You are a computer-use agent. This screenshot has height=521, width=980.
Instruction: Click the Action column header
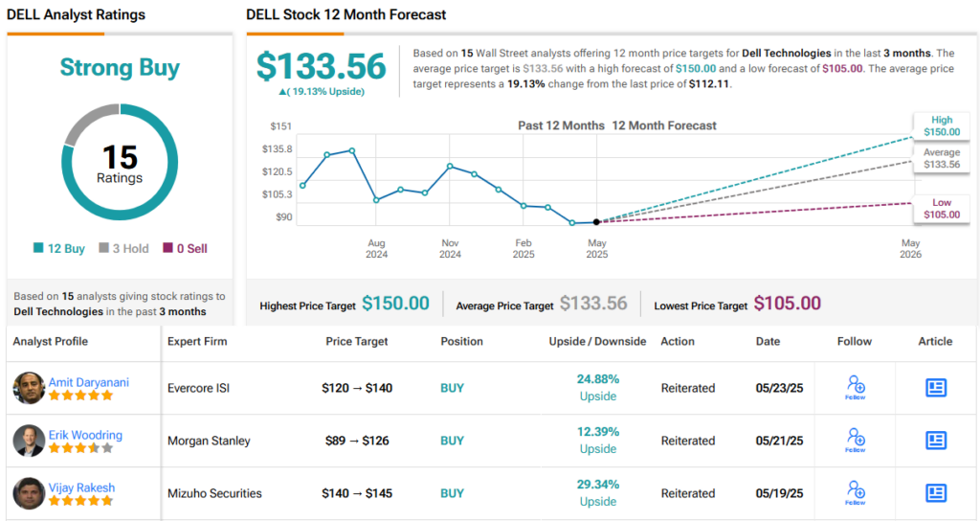pyautogui.click(x=678, y=342)
